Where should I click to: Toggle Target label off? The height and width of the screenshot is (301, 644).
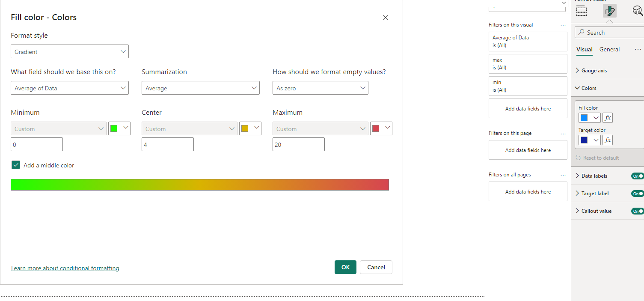pyautogui.click(x=638, y=194)
